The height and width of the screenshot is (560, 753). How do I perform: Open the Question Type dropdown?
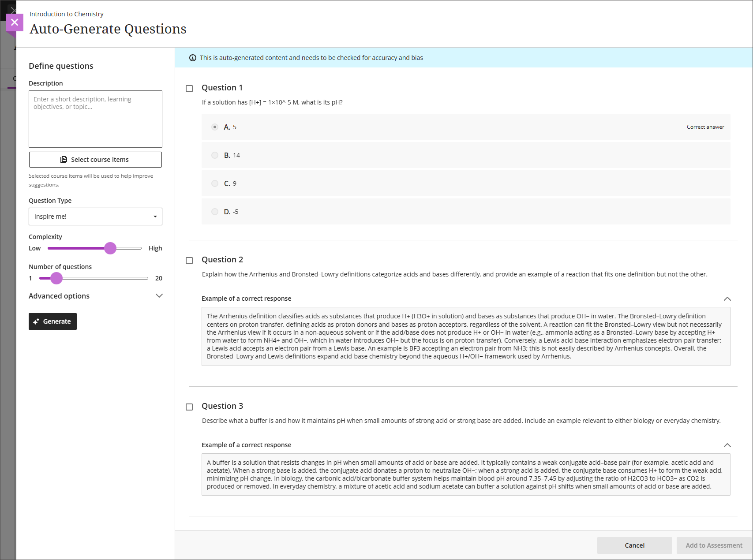pos(95,217)
